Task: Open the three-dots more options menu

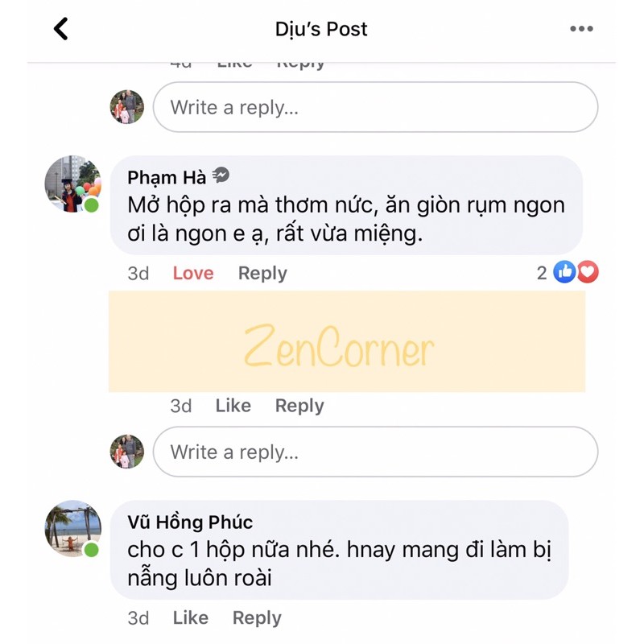Action: click(581, 29)
